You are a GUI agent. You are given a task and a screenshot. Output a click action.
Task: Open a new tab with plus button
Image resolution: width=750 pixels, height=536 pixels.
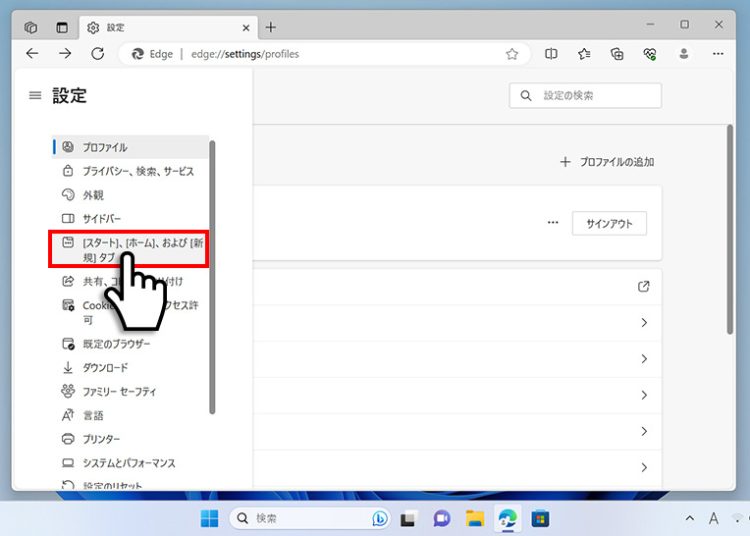(271, 27)
